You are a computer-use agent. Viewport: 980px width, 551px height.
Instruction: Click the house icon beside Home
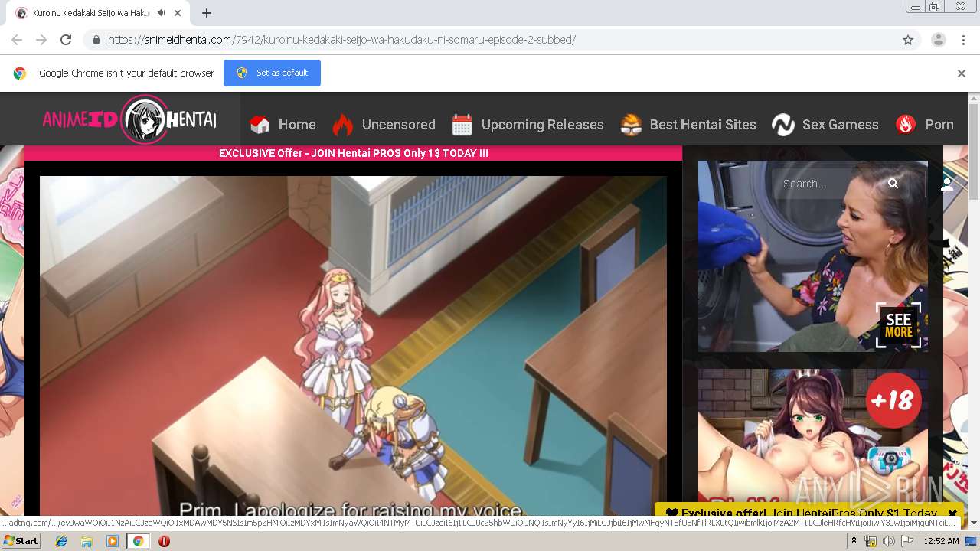pos(260,125)
